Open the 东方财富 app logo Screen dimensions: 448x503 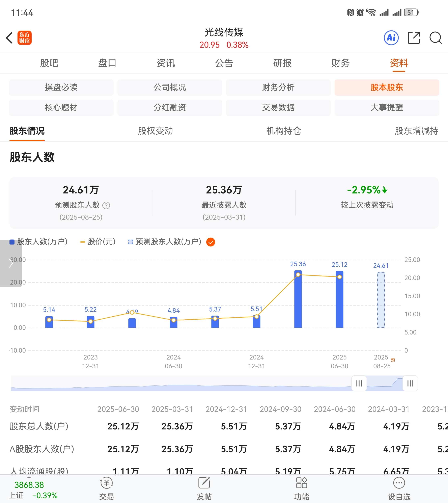point(25,38)
